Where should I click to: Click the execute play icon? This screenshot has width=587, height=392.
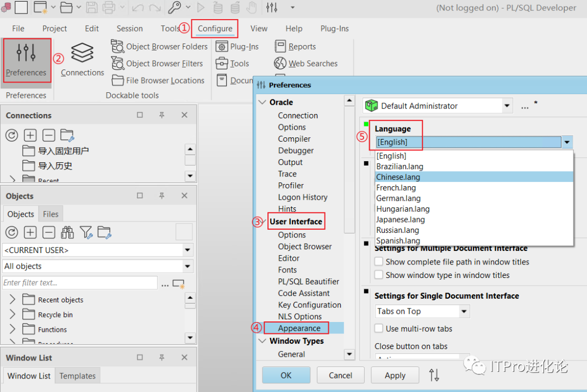coord(201,7)
